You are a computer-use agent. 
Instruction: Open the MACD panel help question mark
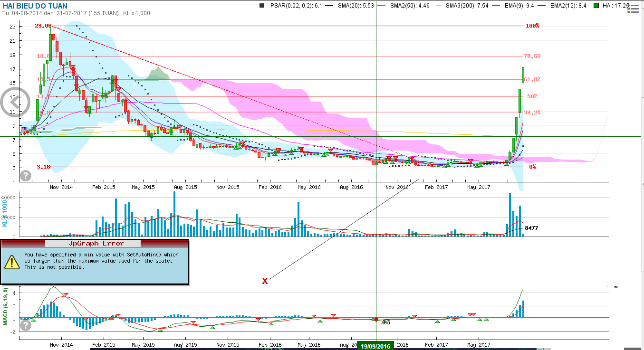pos(26,325)
